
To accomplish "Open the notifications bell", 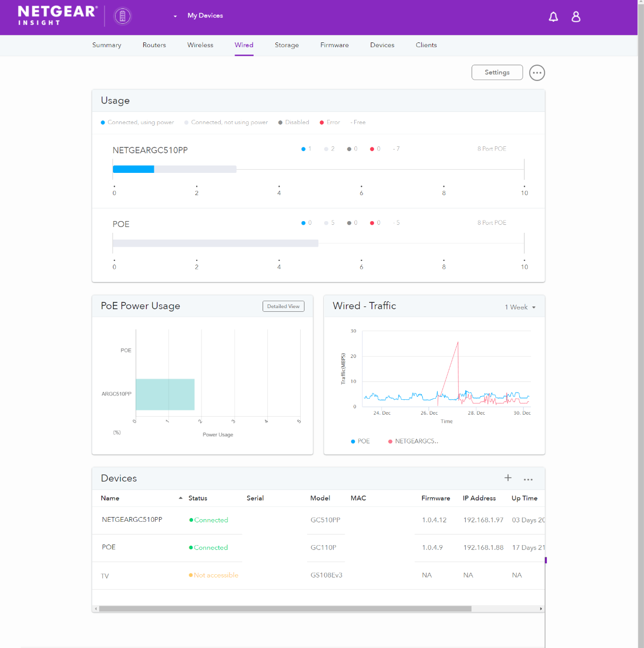I will 553,17.
